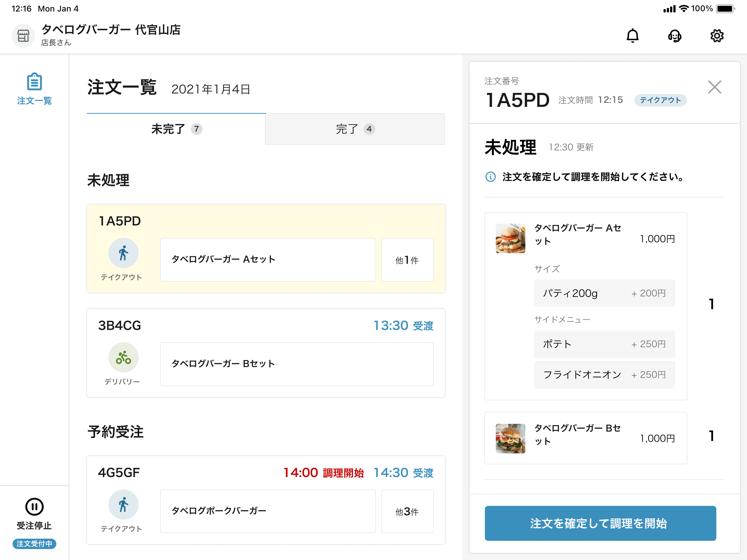The width and height of the screenshot is (747, 560).
Task: Select the 未完了 tab
Action: coord(176,129)
